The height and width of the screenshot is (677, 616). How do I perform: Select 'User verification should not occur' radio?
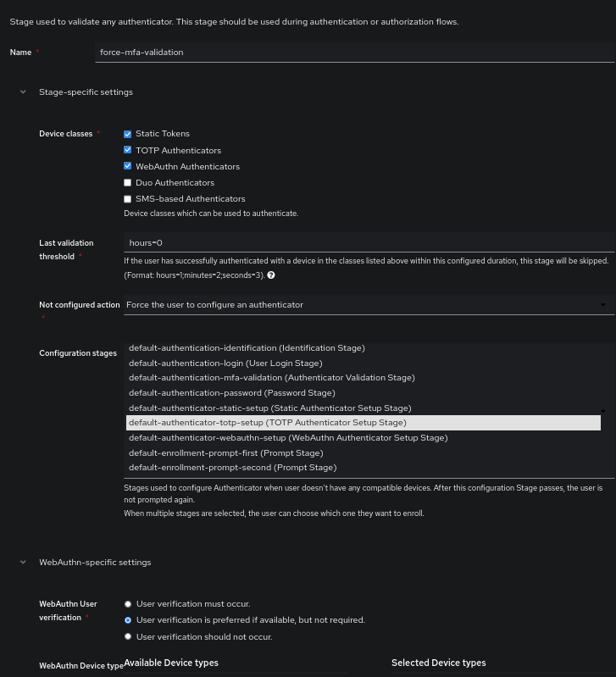[x=128, y=636]
